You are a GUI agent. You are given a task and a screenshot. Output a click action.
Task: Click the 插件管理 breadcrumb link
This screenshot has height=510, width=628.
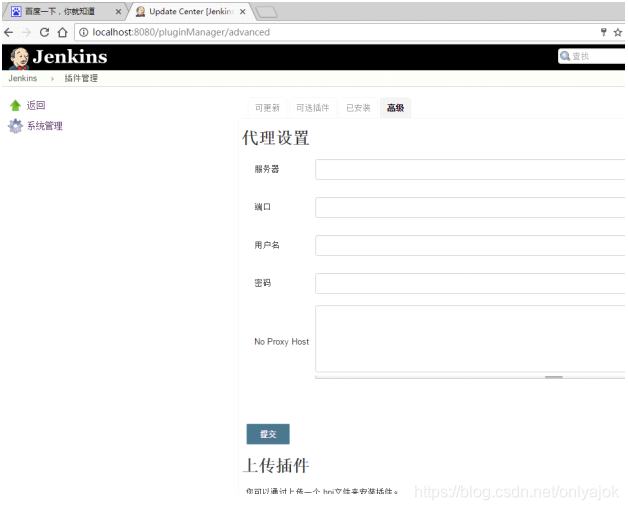[81, 78]
